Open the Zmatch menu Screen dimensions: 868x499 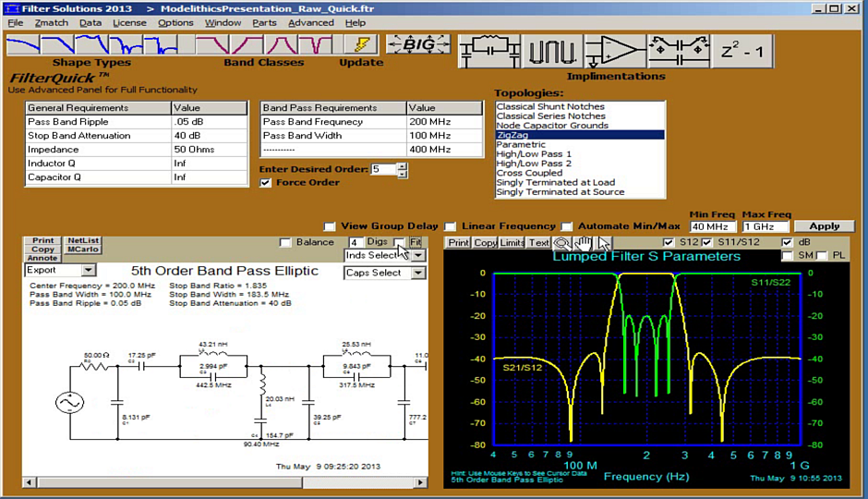52,23
